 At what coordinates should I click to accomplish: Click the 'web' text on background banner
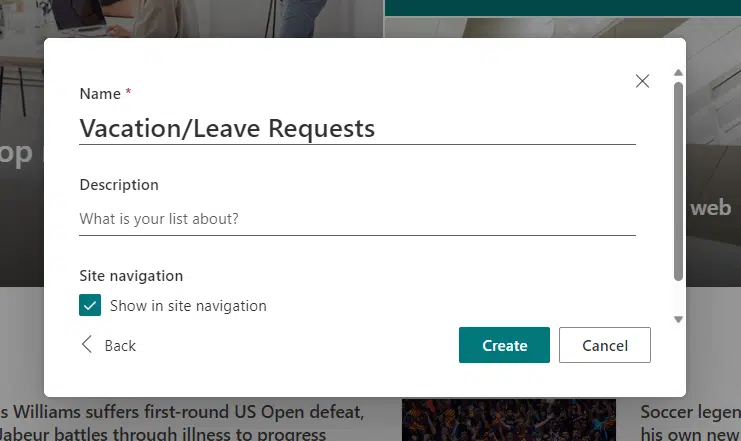[x=710, y=208]
